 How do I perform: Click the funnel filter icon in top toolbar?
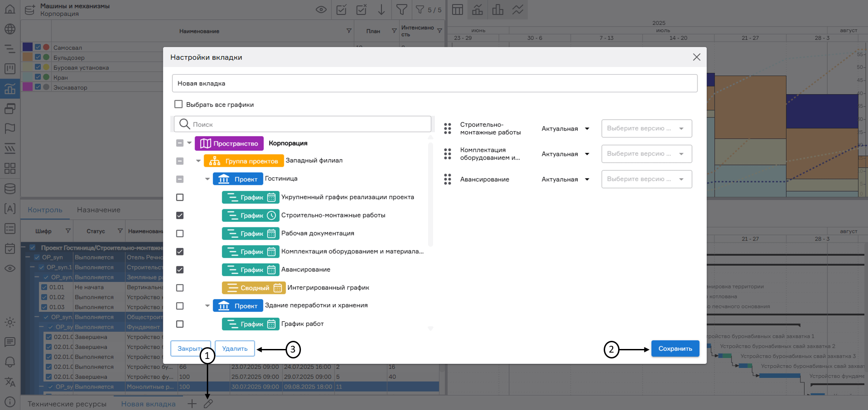pyautogui.click(x=401, y=9)
